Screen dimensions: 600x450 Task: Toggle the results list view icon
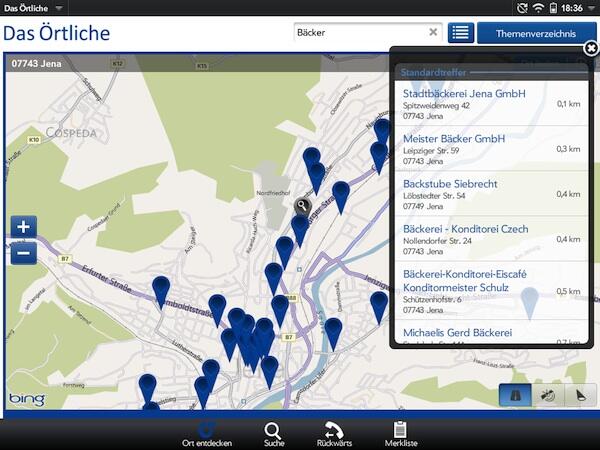pos(461,33)
